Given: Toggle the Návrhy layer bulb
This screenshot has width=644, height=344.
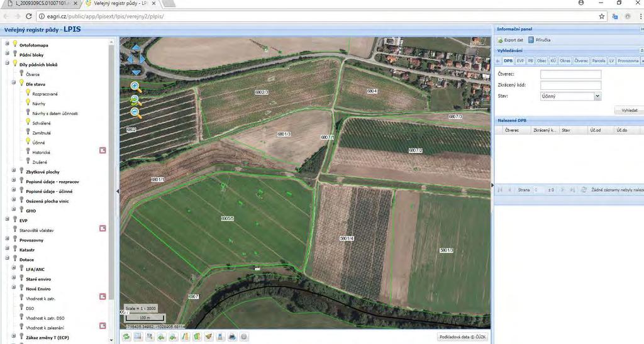Looking at the screenshot, I should coord(28,103).
